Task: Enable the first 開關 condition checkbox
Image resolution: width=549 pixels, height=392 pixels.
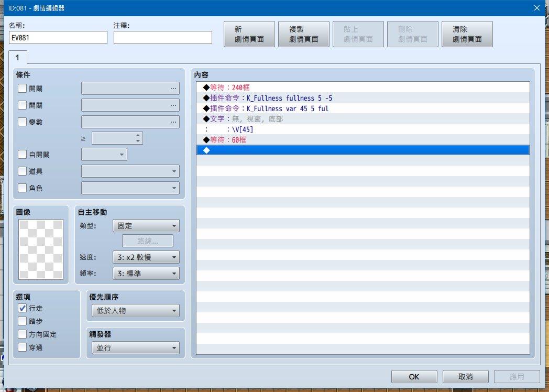Action: coord(22,88)
